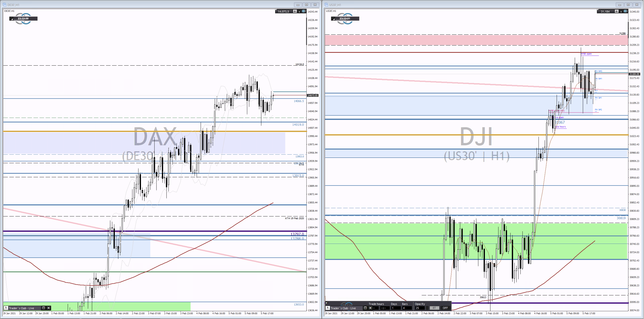Image resolution: width=644 pixels, height=319 pixels.
Task: Click the current price tag 14073.55 on DAX axis
Action: [313, 95]
